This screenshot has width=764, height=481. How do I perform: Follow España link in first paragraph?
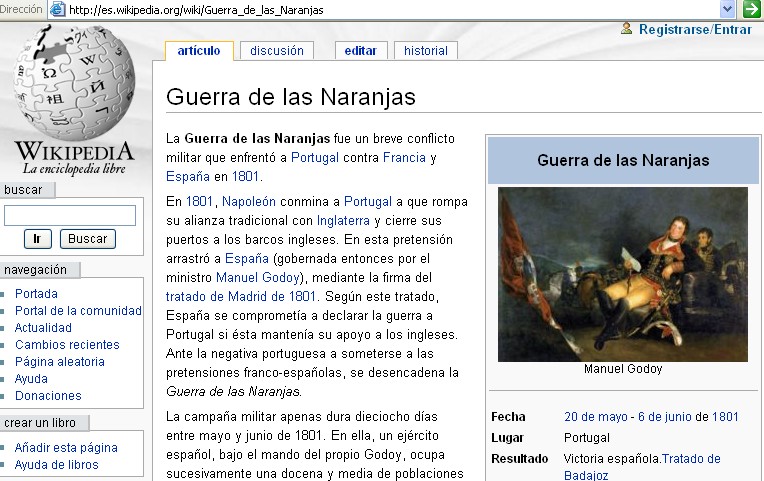(188, 176)
